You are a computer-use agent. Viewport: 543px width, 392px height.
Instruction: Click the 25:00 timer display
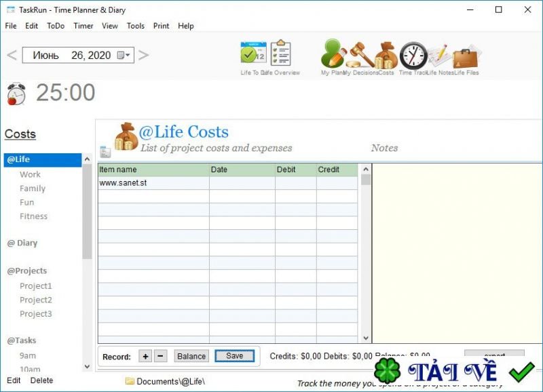click(x=65, y=92)
